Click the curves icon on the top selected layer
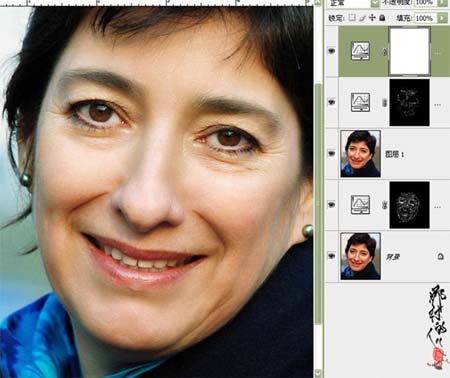450x378 pixels. pyautogui.click(x=361, y=51)
